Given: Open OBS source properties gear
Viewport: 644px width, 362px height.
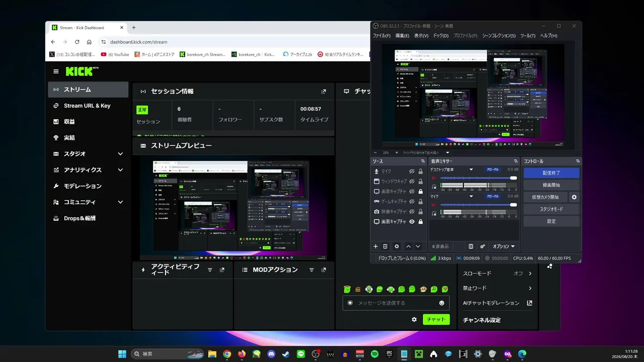Looking at the screenshot, I should coord(396,246).
